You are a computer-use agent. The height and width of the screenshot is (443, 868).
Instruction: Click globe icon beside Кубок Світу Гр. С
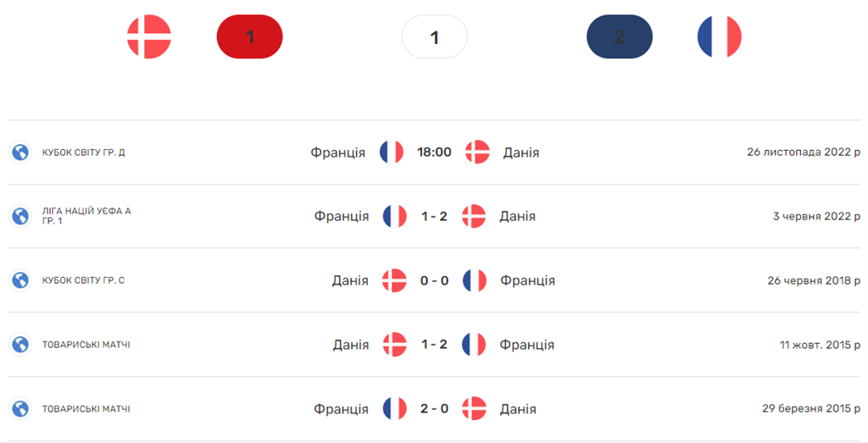[19, 280]
